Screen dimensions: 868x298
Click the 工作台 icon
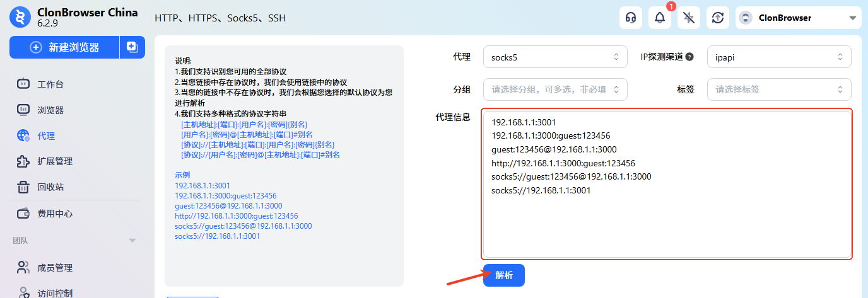pos(23,84)
